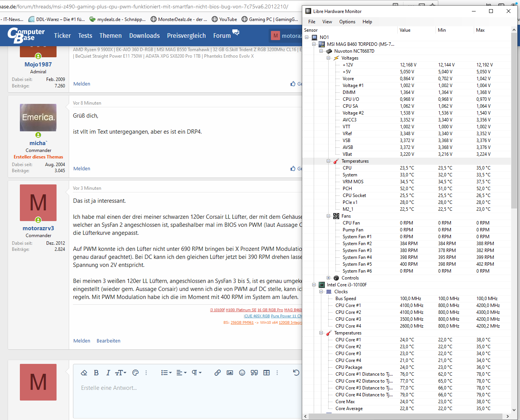Click the Voltages lightning icon
520x420 pixels.
point(336,58)
